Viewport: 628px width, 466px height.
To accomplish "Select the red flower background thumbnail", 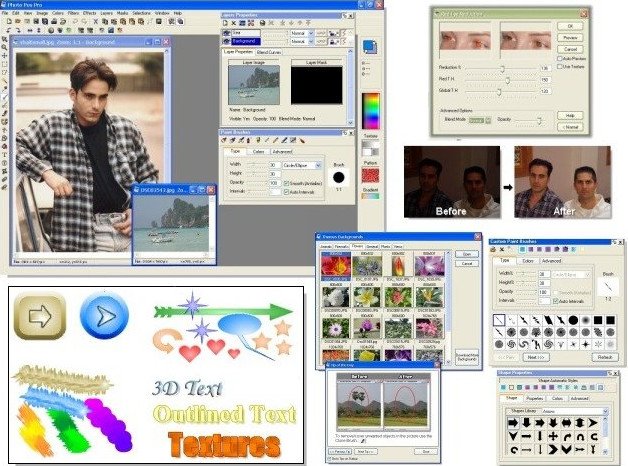I will click(336, 265).
